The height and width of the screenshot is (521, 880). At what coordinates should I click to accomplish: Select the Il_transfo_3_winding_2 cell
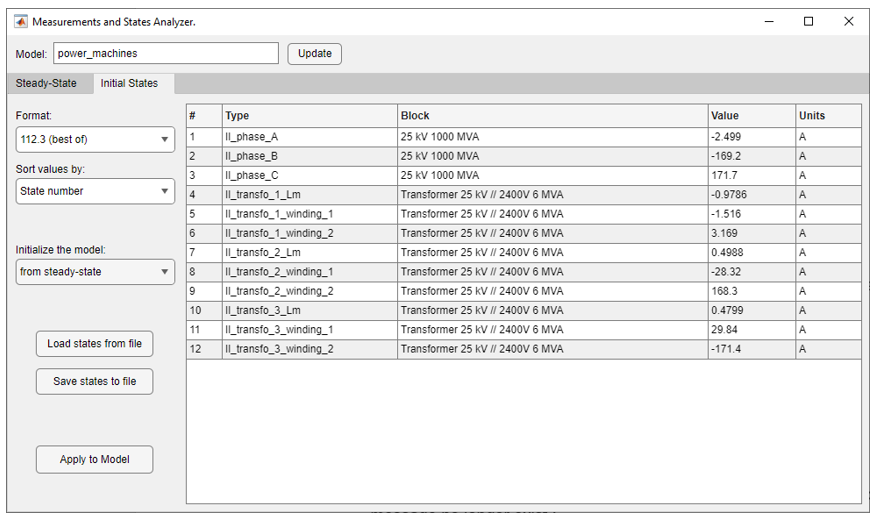click(310, 349)
